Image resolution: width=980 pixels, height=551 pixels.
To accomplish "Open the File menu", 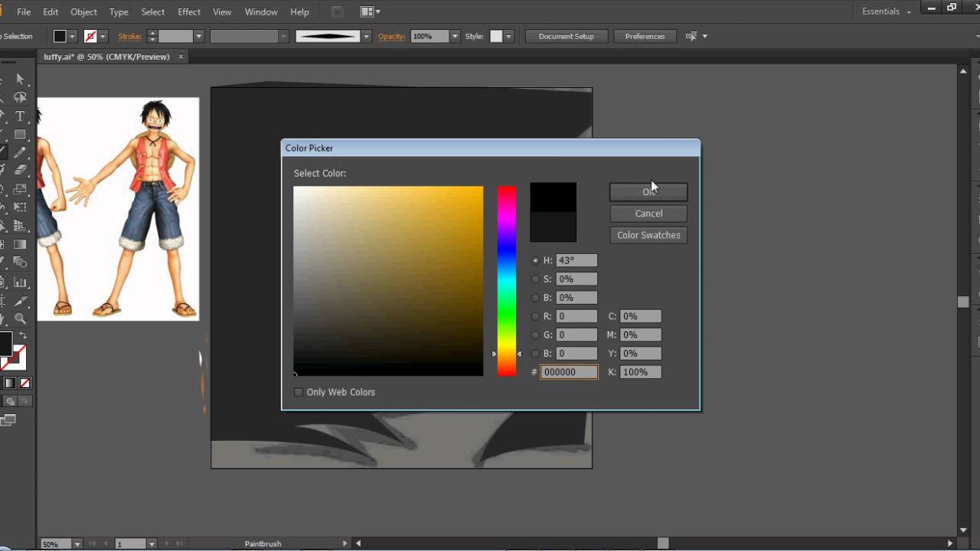I will coord(24,11).
